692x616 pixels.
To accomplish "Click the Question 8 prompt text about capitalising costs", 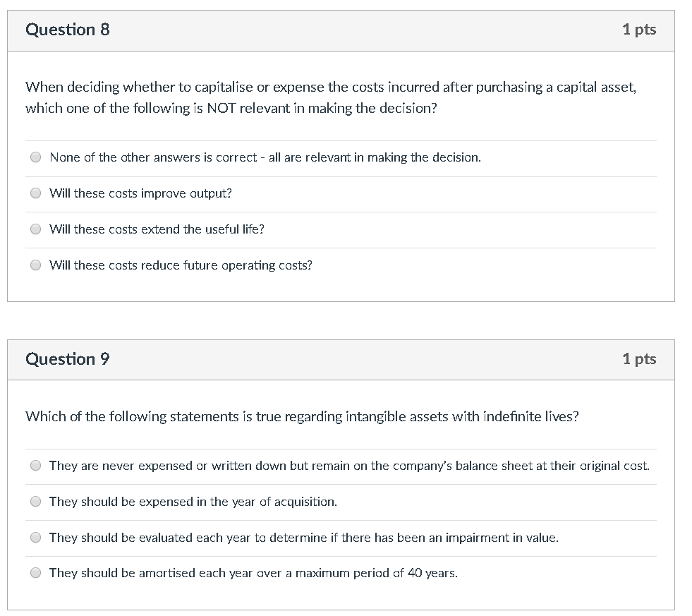I will (331, 97).
